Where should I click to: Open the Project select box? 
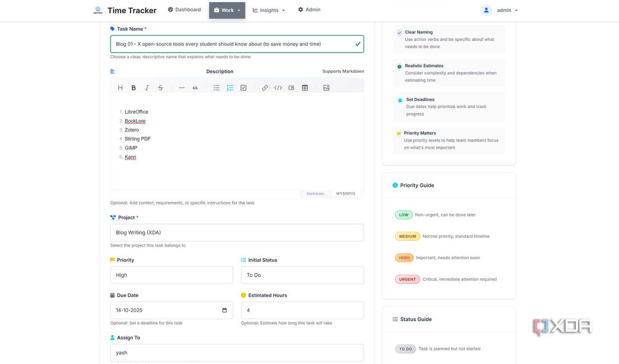[x=237, y=232]
